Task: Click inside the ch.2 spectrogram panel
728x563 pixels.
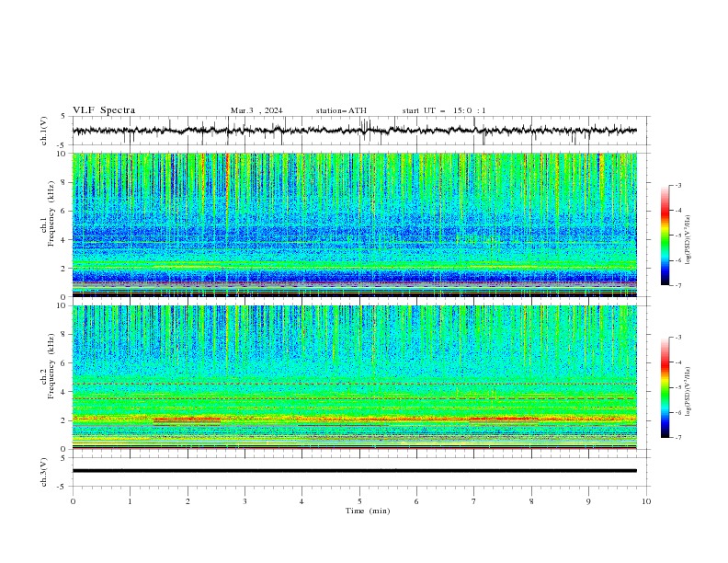Action: tap(354, 377)
